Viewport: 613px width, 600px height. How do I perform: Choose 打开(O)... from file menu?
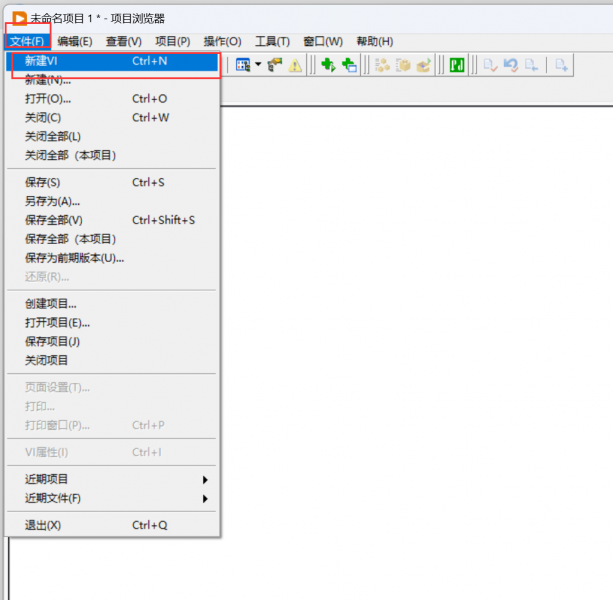112,99
